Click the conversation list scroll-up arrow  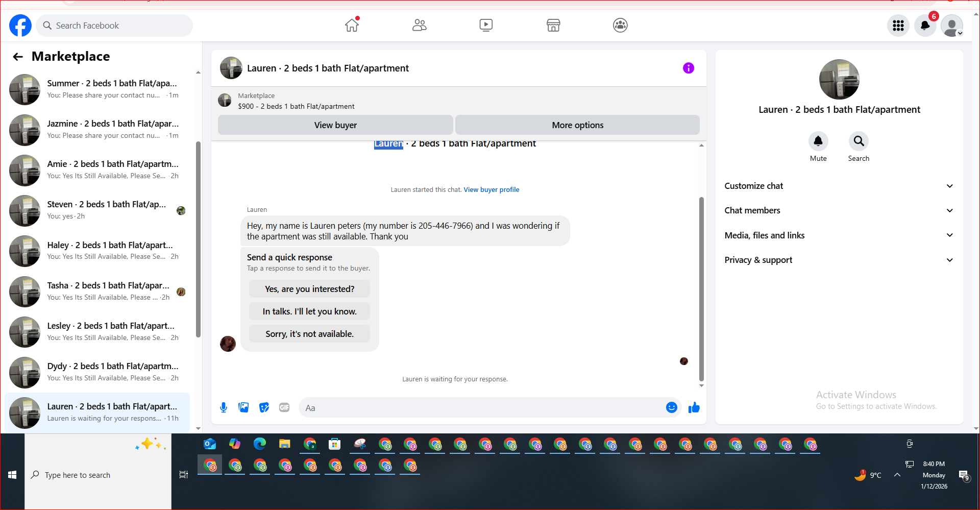click(198, 72)
